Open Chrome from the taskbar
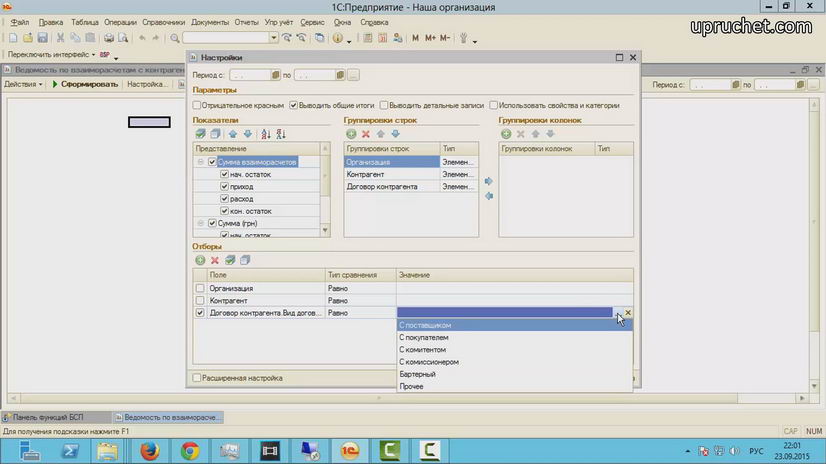This screenshot has width=826, height=464. 190,451
